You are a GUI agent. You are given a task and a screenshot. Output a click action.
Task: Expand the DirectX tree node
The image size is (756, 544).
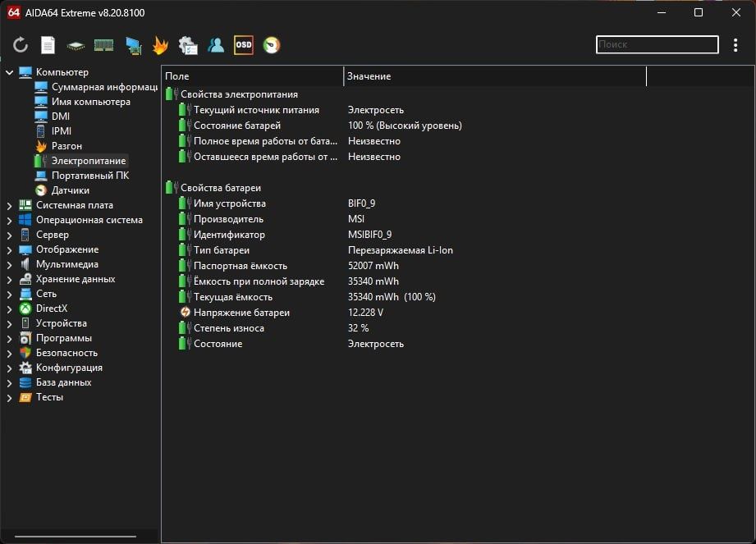tap(9, 309)
